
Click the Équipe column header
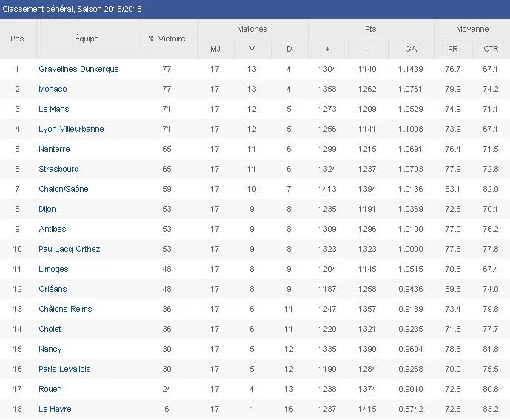coord(87,39)
